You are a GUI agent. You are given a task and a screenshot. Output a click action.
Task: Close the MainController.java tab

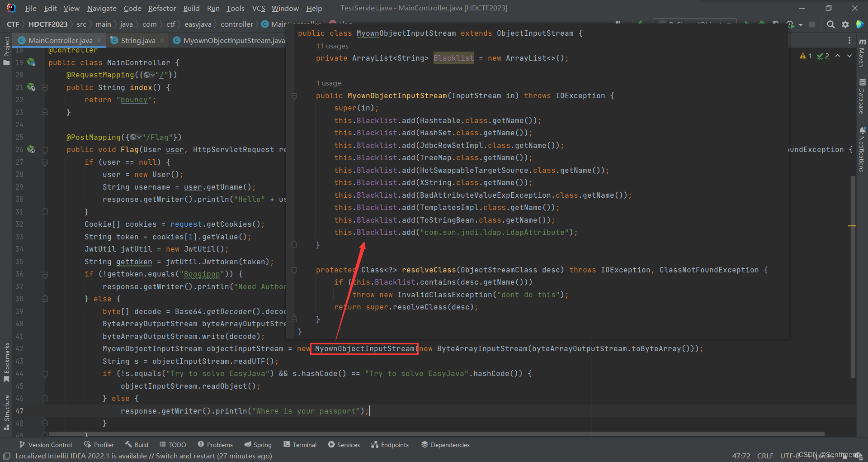pos(99,40)
